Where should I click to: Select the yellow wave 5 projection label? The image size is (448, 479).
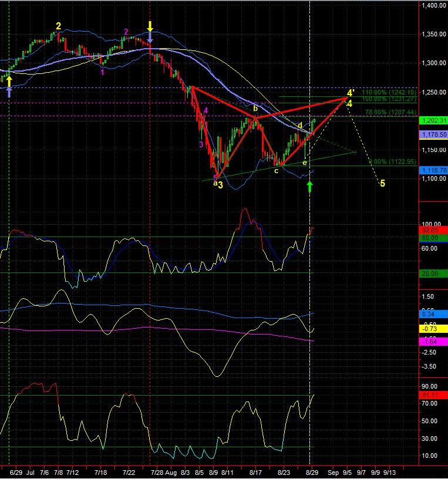[382, 184]
